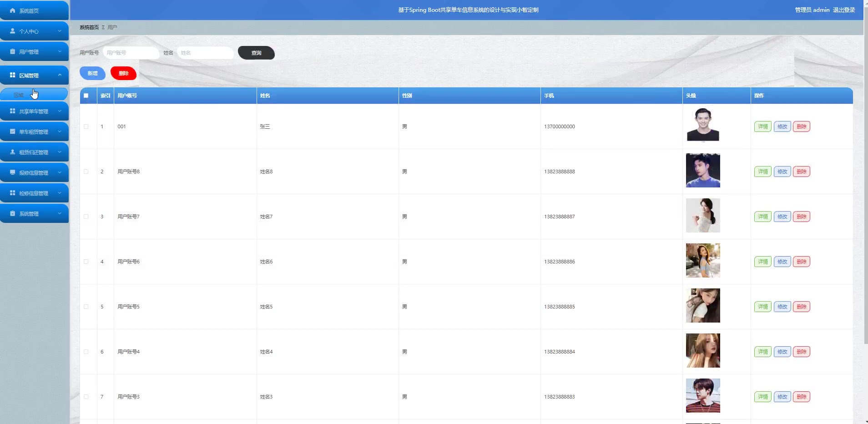The image size is (868, 424).
Task: Click the icon beside 报修信息管理
Action: point(12,172)
